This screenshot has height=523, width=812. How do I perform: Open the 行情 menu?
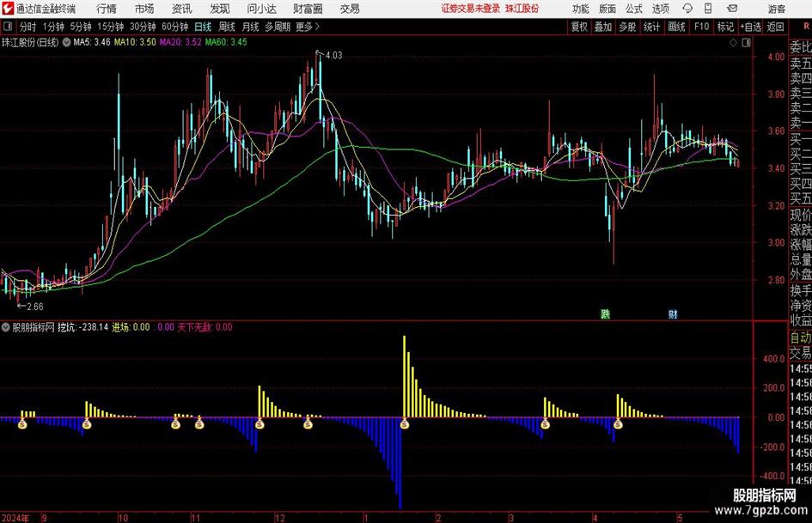coord(107,9)
